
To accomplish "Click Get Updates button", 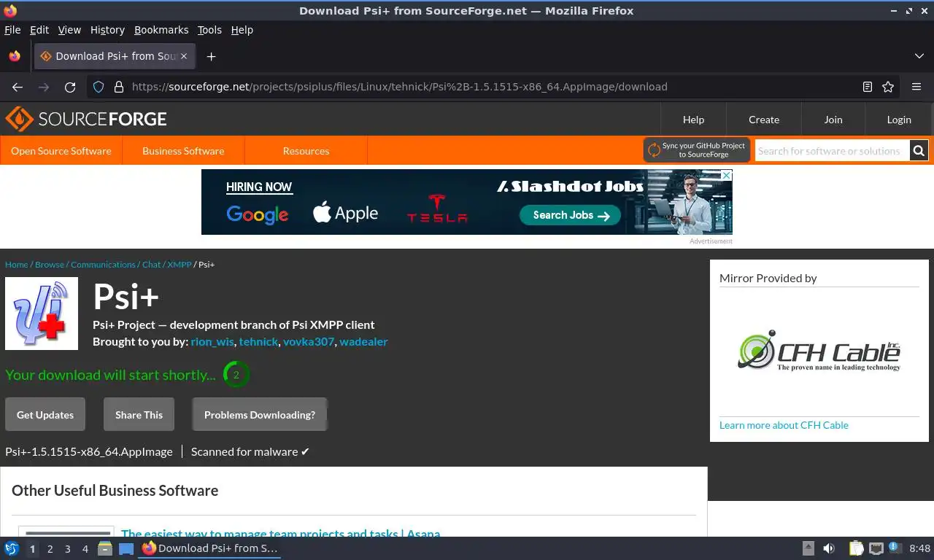I will click(x=45, y=414).
